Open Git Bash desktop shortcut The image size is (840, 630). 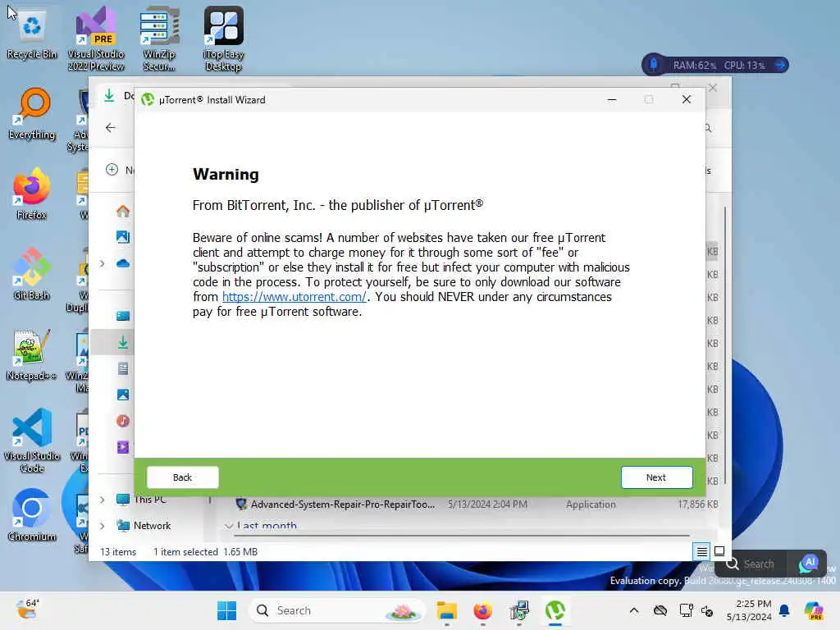point(32,275)
